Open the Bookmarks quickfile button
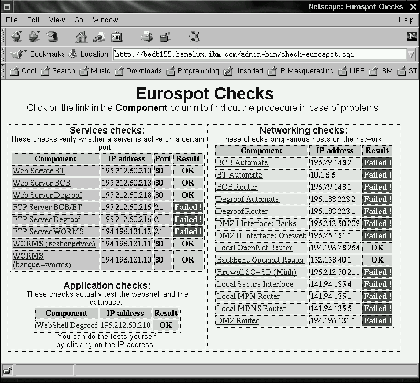The image size is (420, 383). click(37, 54)
